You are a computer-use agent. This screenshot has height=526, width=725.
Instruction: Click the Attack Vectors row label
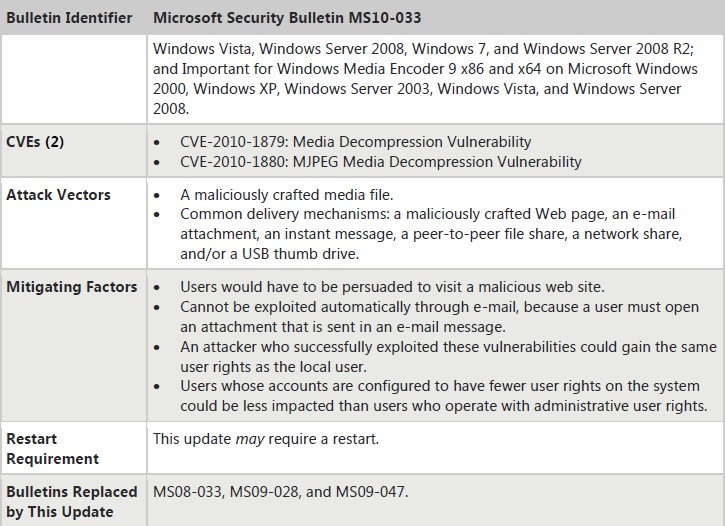tap(58, 195)
